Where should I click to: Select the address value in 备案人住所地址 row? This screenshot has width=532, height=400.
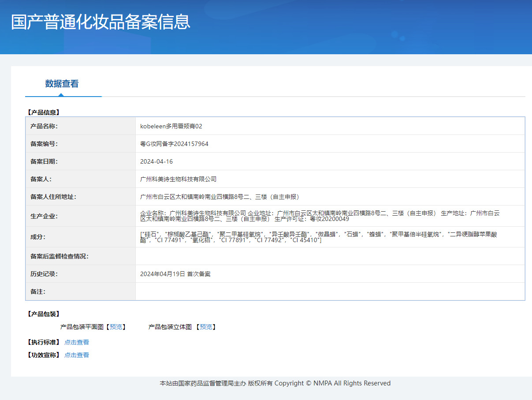(221, 197)
